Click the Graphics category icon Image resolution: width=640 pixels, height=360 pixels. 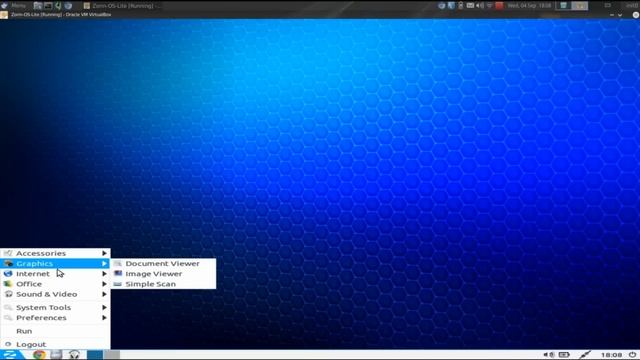tap(8, 264)
